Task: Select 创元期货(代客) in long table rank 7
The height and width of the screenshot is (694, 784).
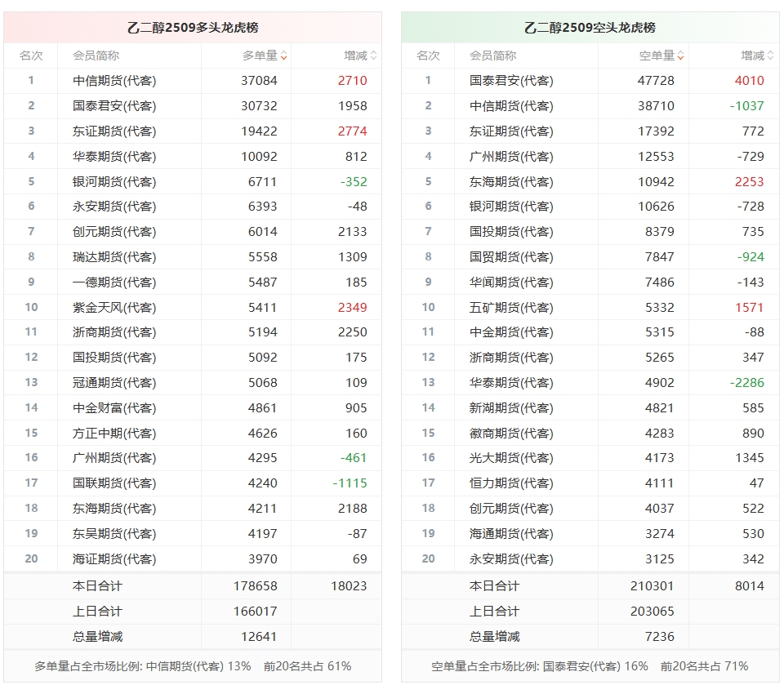Action: click(114, 232)
